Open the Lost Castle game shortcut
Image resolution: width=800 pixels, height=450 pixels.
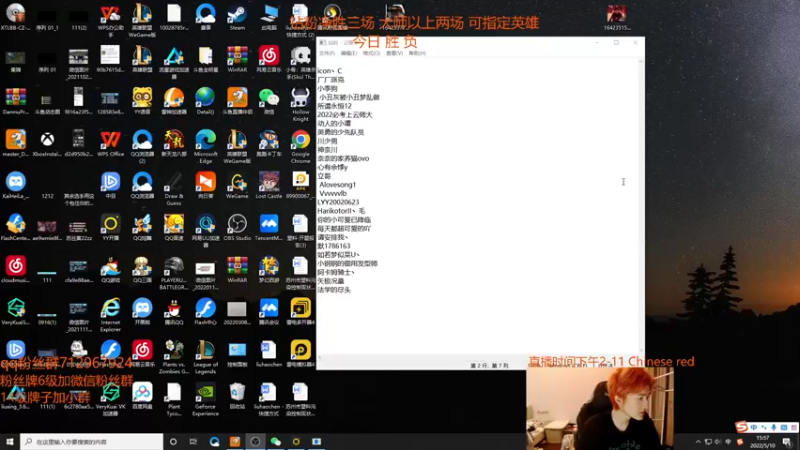point(269,185)
